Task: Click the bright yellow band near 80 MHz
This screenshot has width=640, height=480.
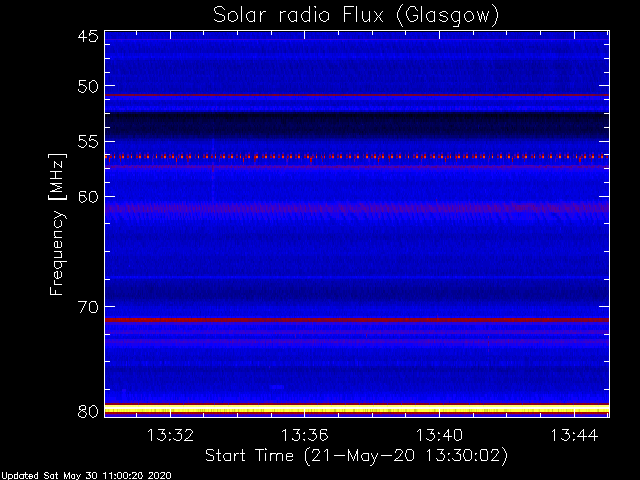Action: click(x=357, y=409)
